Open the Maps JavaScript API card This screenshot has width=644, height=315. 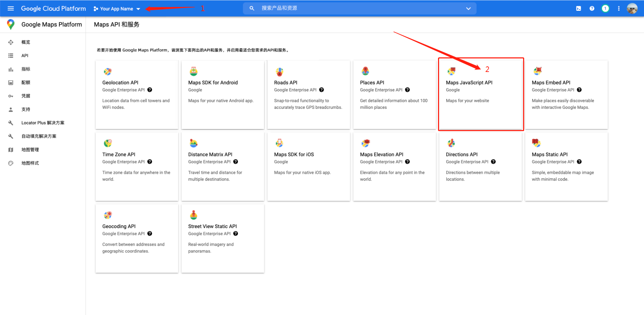point(480,95)
